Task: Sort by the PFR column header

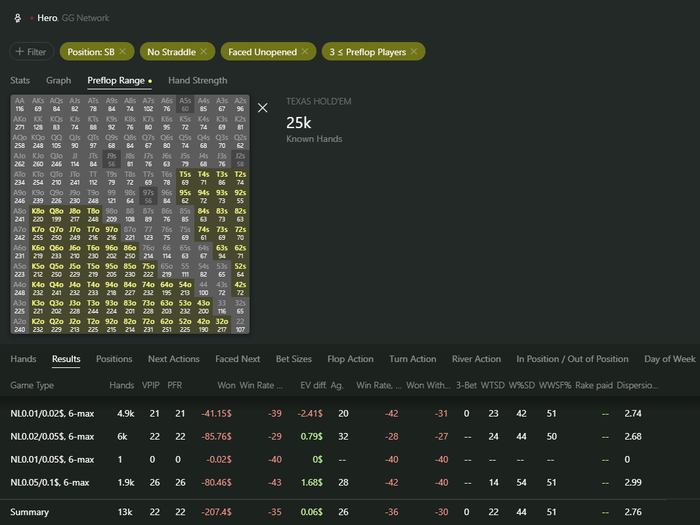Action: pyautogui.click(x=175, y=385)
